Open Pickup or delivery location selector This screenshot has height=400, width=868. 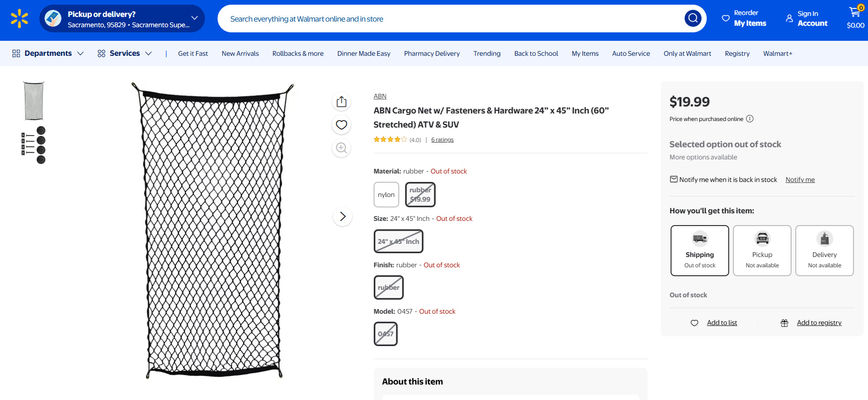tap(122, 19)
